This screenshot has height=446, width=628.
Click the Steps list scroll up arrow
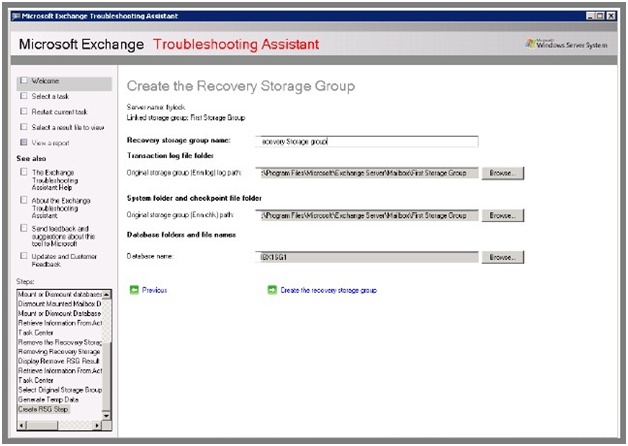[106, 295]
